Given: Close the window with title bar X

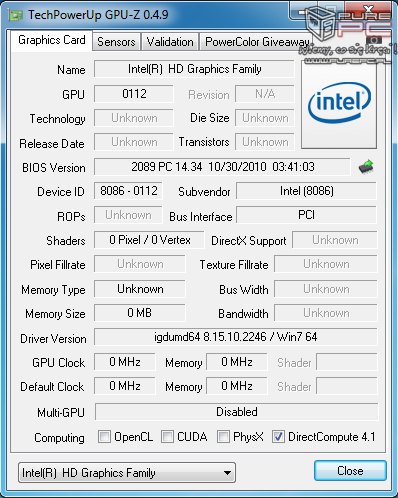Looking at the screenshot, I should pos(368,9).
